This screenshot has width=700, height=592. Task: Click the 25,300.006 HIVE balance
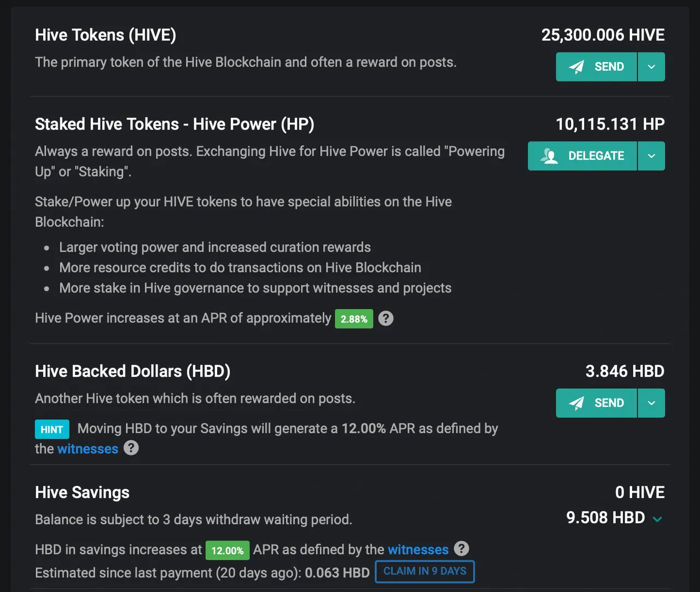pyautogui.click(x=603, y=35)
